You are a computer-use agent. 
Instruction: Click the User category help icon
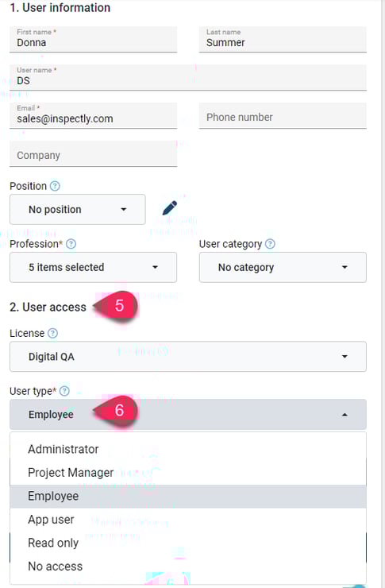pos(270,244)
